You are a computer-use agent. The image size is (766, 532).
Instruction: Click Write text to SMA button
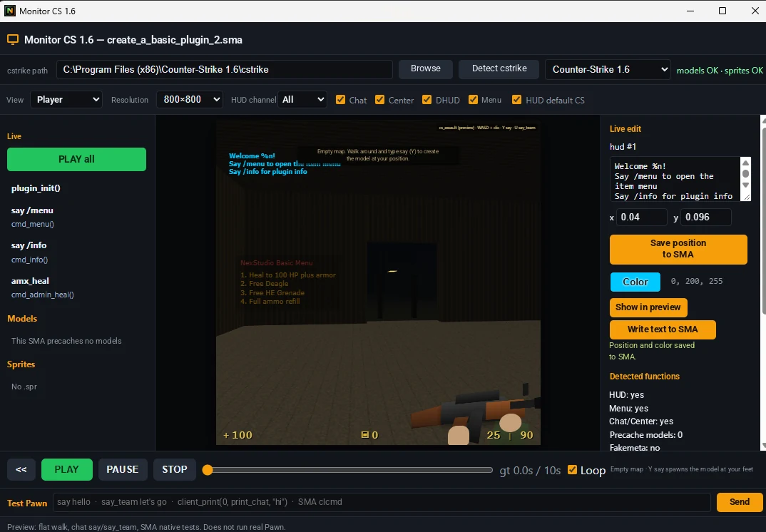coord(663,329)
